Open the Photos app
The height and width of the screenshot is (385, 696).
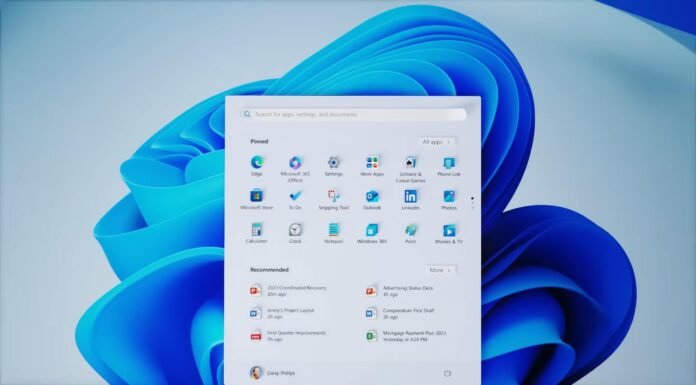click(449, 199)
